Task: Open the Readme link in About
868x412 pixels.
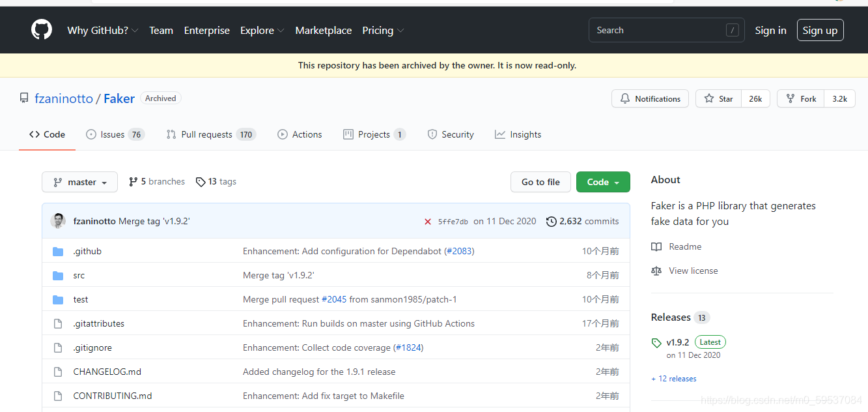Action: (x=677, y=247)
